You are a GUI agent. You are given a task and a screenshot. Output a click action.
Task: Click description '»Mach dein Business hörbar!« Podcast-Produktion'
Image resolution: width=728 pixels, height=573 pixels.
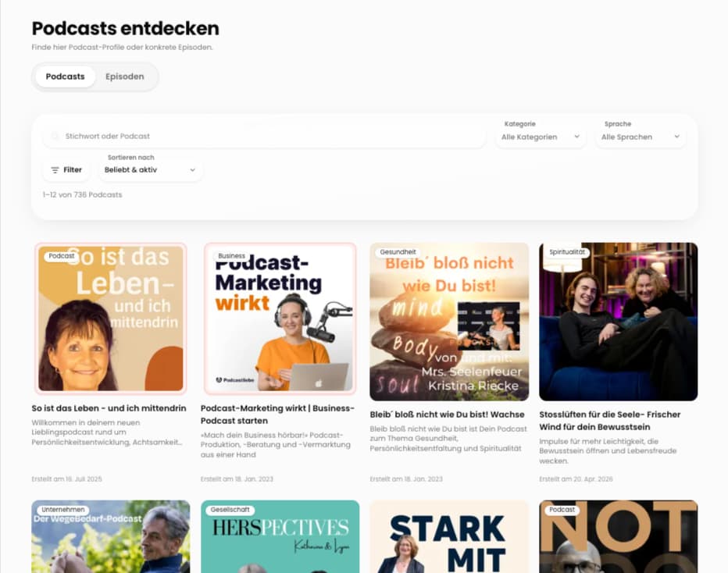(x=276, y=445)
